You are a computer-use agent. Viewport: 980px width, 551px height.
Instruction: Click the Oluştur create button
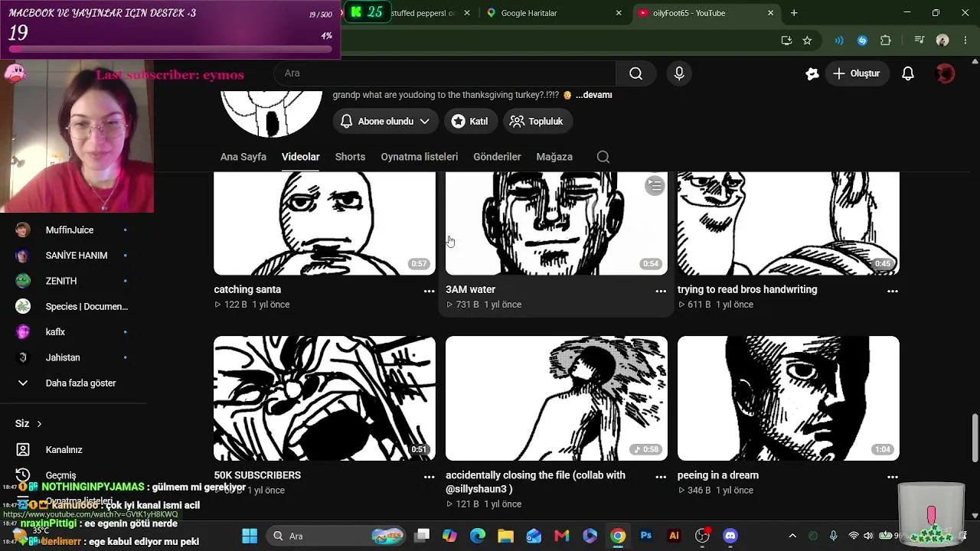coord(857,73)
